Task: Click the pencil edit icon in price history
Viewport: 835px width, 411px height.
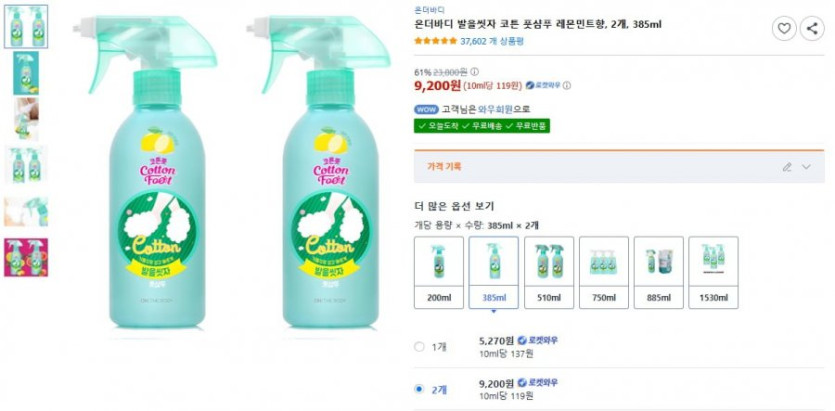Action: (787, 167)
